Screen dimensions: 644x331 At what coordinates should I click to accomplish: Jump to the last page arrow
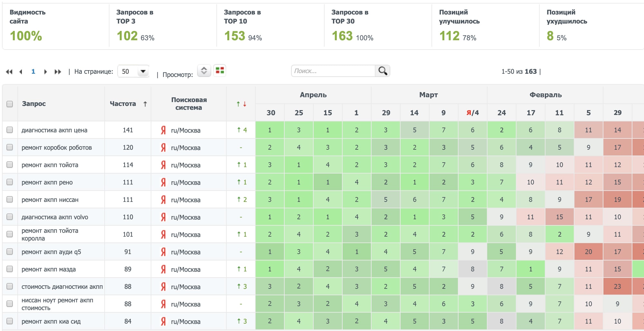pyautogui.click(x=58, y=72)
